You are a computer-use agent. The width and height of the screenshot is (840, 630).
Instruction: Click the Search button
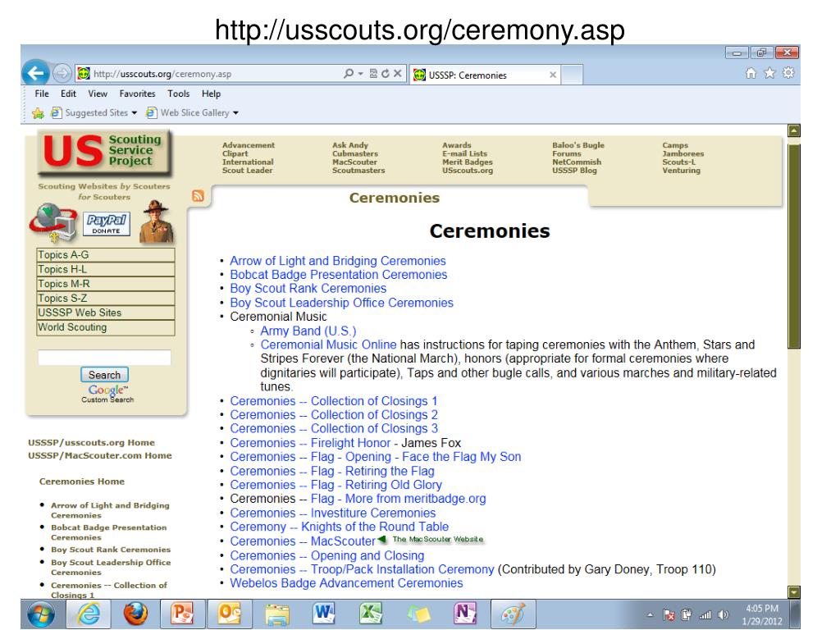(x=104, y=375)
